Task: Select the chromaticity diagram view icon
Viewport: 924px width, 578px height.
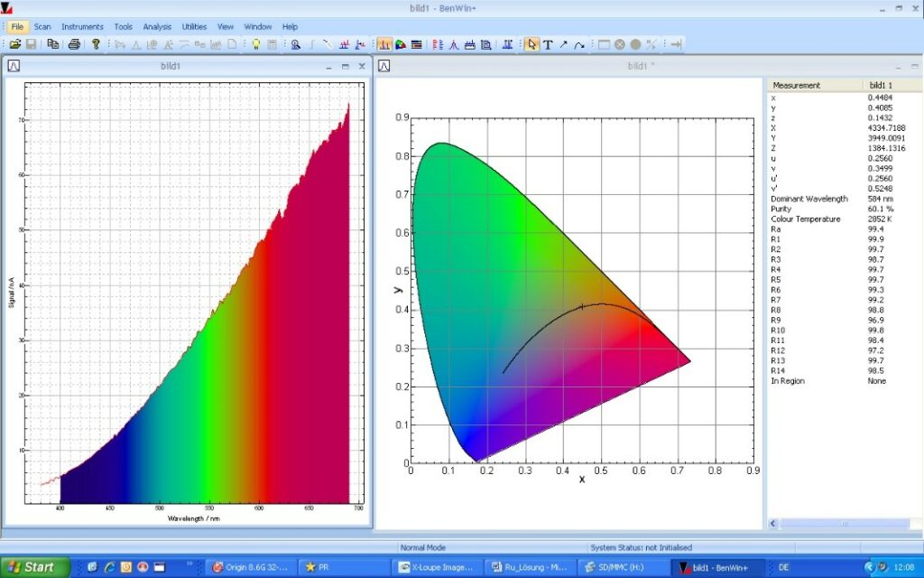Action: (401, 44)
